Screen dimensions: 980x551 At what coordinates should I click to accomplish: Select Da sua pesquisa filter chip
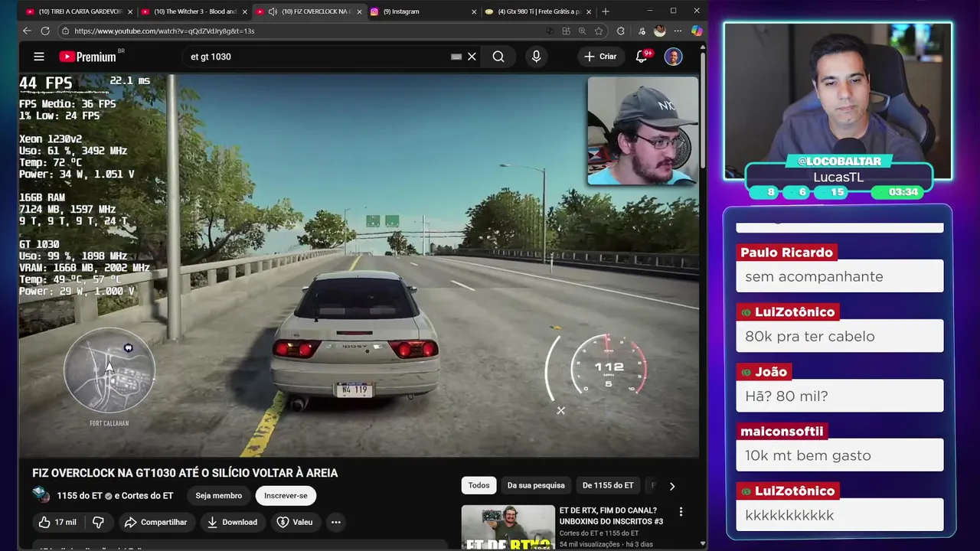click(536, 485)
